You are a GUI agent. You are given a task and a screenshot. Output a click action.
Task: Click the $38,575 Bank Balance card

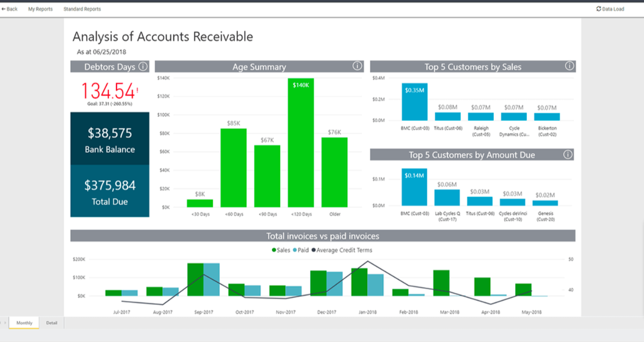110,139
